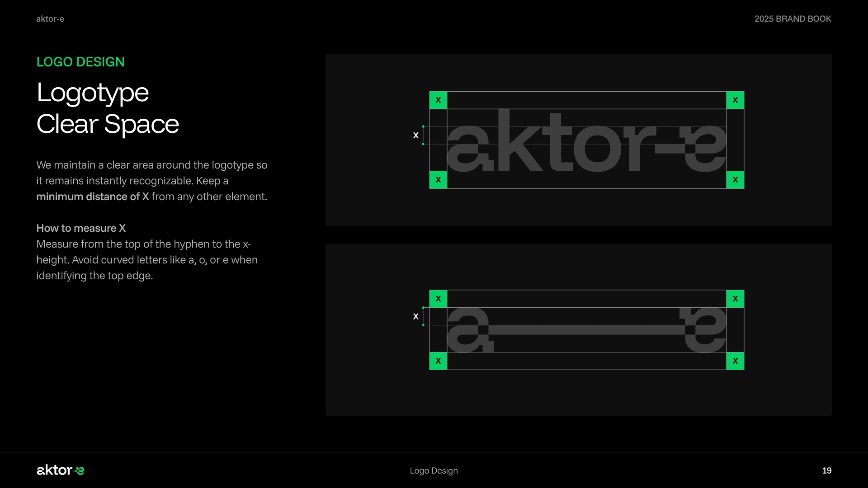Image resolution: width=868 pixels, height=488 pixels.
Task: Click top-left green X square of lower diagram
Action: (x=438, y=299)
